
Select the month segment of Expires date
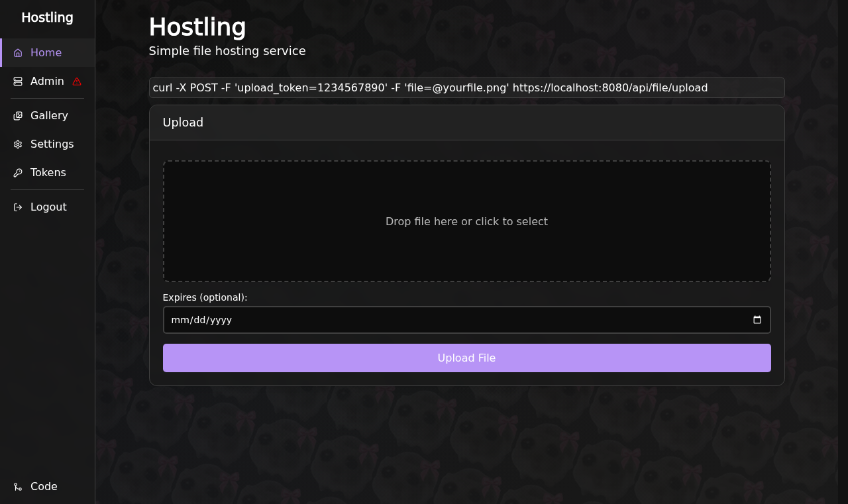pyautogui.click(x=179, y=320)
